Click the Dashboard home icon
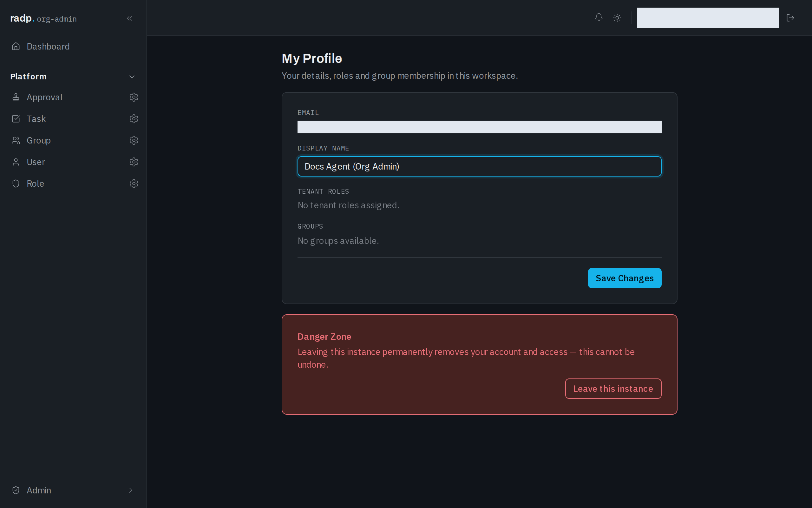Screen dimensions: 812x508 tap(16, 46)
